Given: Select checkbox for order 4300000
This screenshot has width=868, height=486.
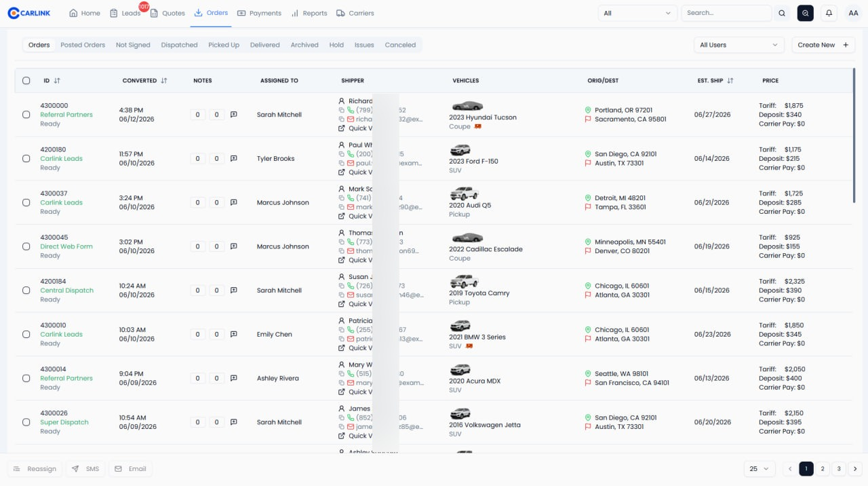Looking at the screenshot, I should pyautogui.click(x=26, y=115).
